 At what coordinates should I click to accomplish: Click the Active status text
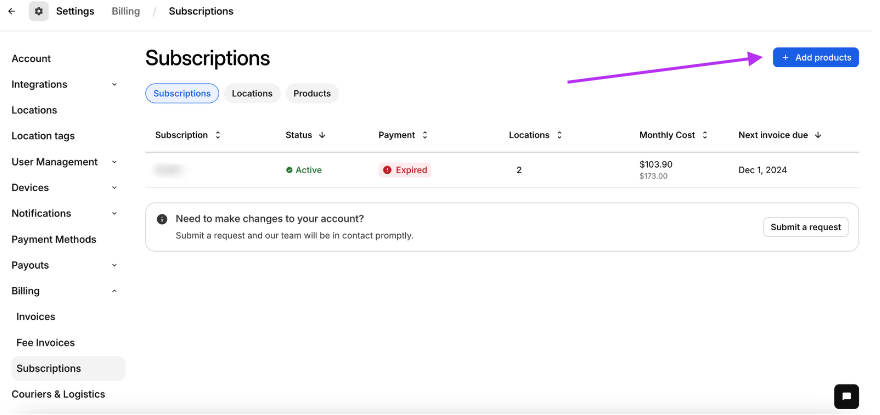point(309,170)
